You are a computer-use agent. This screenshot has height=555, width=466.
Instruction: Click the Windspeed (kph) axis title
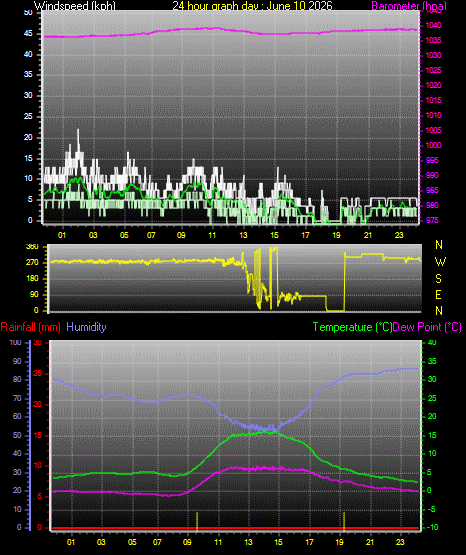click(75, 6)
